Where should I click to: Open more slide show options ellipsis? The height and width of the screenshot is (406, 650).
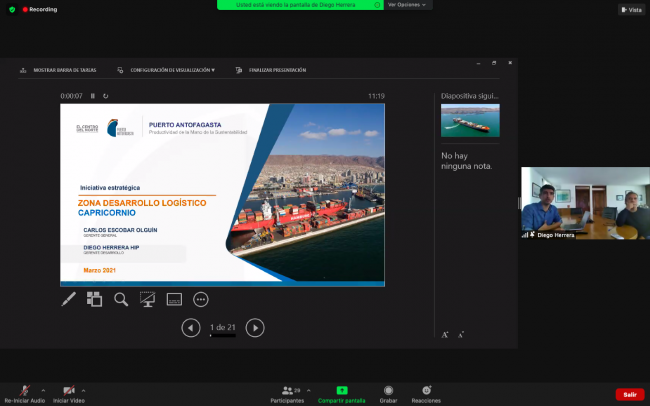point(200,299)
